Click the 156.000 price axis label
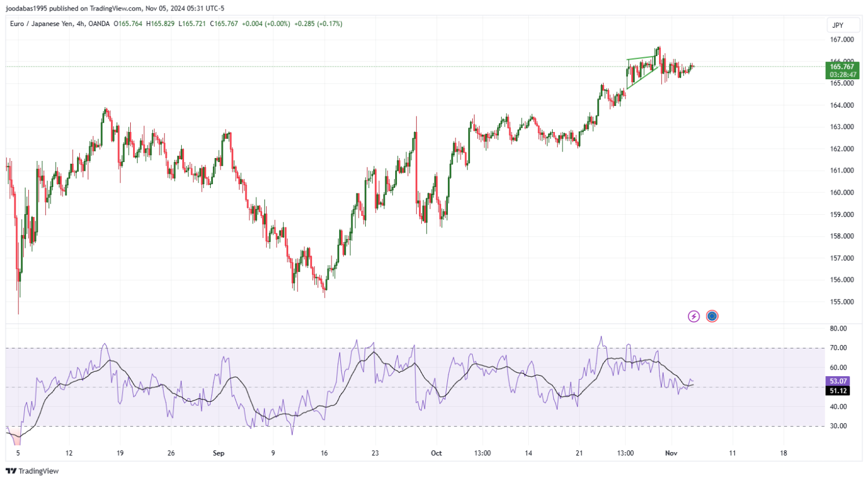The image size is (868, 481). 842,280
